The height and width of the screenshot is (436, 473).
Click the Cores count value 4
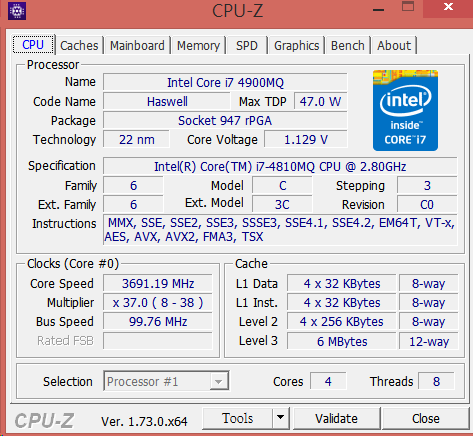[328, 381]
